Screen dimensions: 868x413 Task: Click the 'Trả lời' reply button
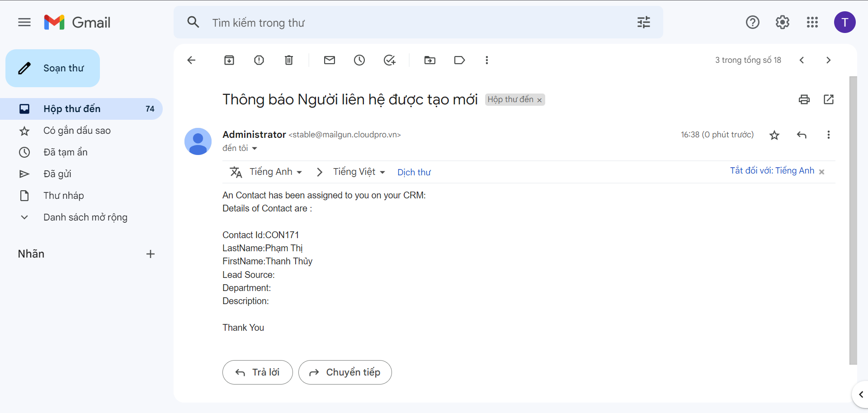point(257,372)
